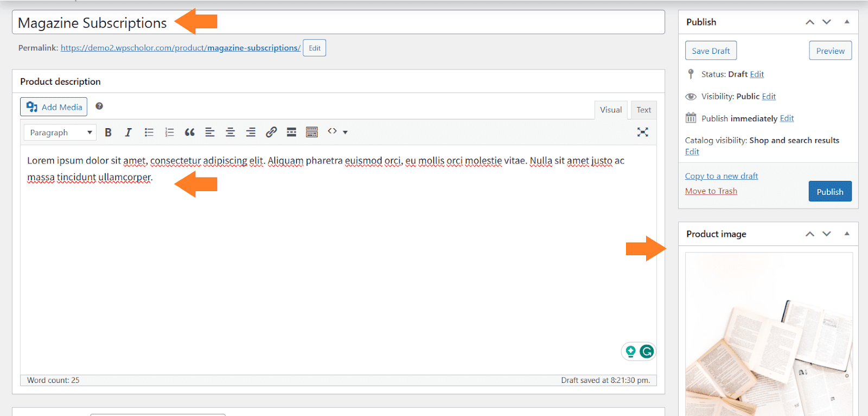This screenshot has width=868, height=416.
Task: Move the product to Trash
Action: [x=711, y=191]
